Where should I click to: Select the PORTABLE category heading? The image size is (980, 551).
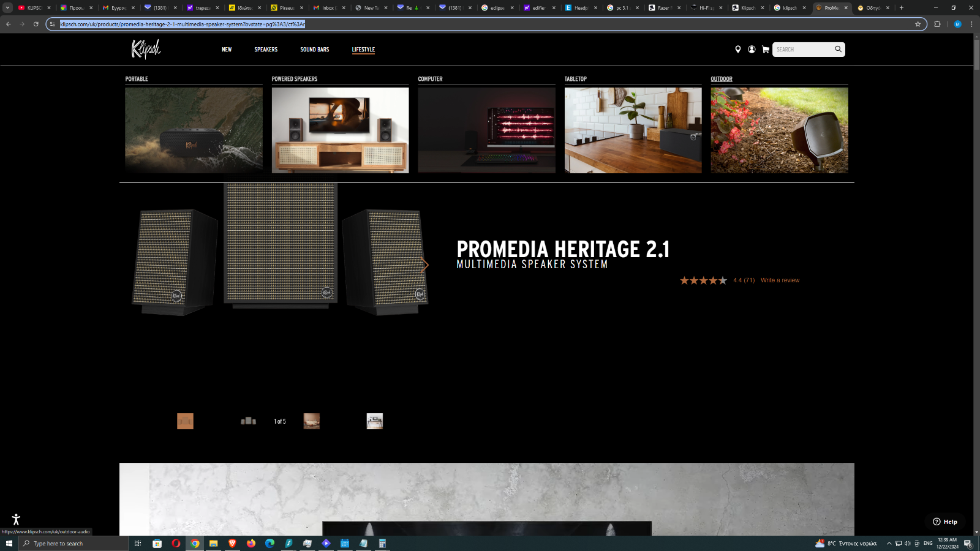click(137, 79)
